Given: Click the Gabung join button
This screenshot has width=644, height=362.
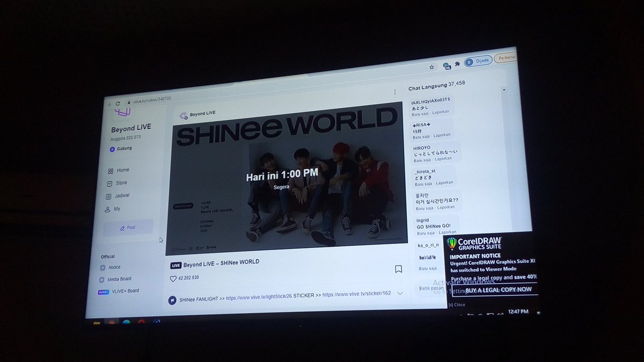Looking at the screenshot, I should click(121, 149).
